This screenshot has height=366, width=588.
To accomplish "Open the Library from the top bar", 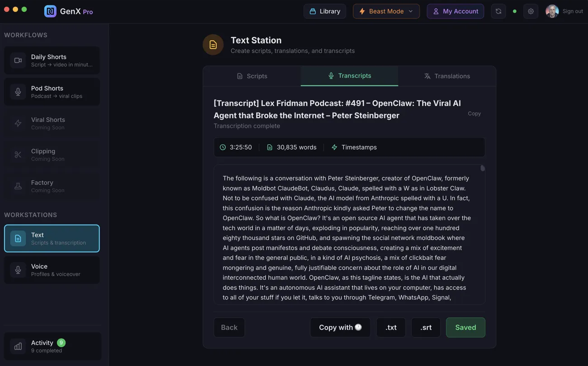I will coord(324,11).
